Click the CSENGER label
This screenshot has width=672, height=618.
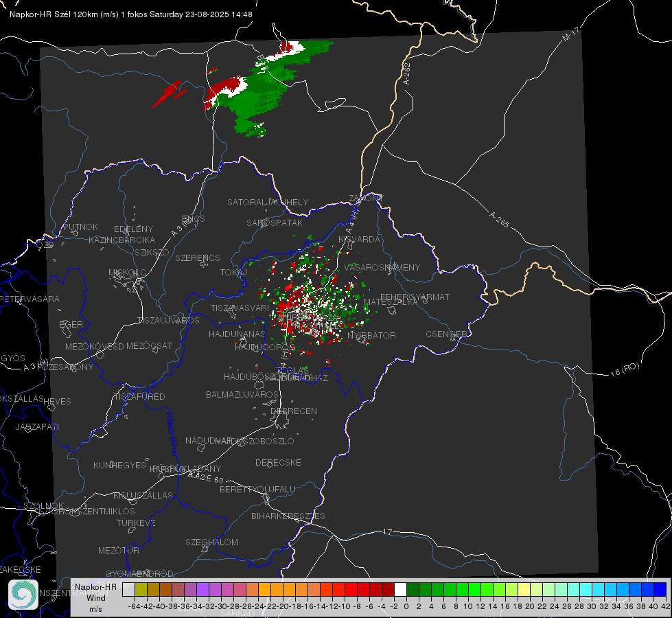click(x=447, y=334)
